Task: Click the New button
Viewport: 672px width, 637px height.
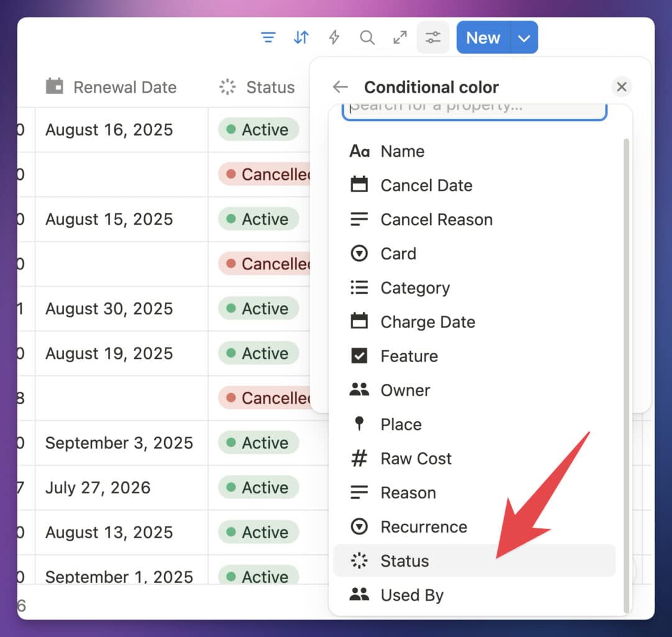Action: tap(483, 38)
